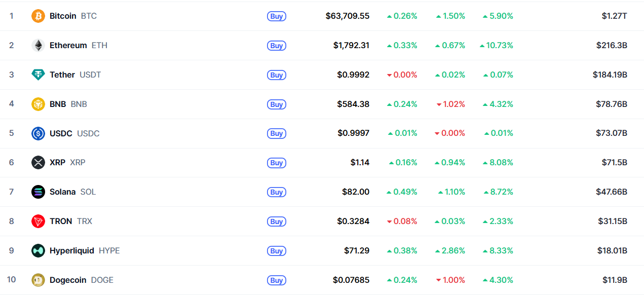Click Buy button next to Solana
The image size is (644, 295).
(277, 192)
